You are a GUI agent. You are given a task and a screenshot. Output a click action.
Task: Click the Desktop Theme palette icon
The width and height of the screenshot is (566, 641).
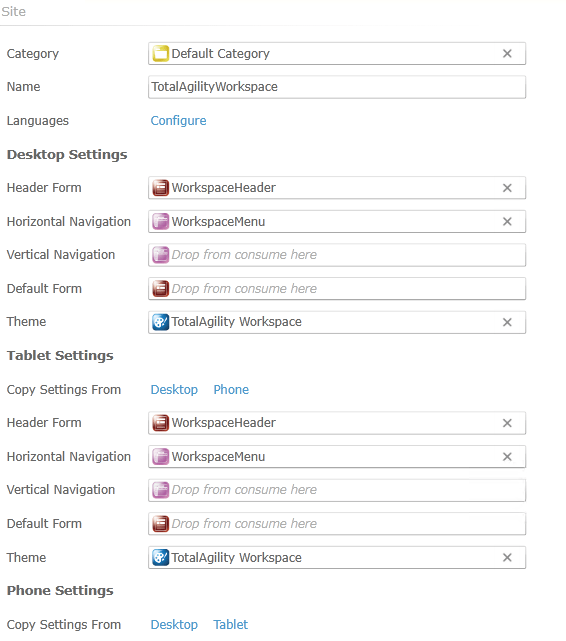[x=161, y=322]
